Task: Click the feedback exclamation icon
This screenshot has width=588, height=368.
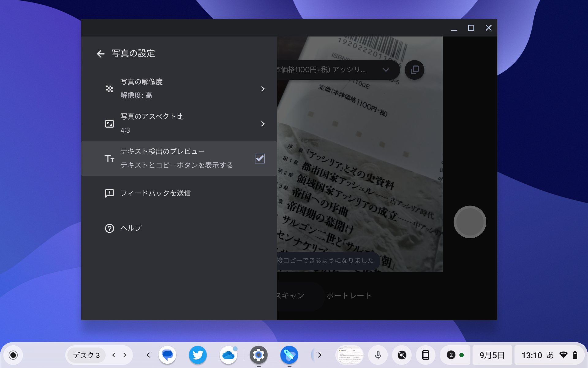Action: tap(109, 193)
